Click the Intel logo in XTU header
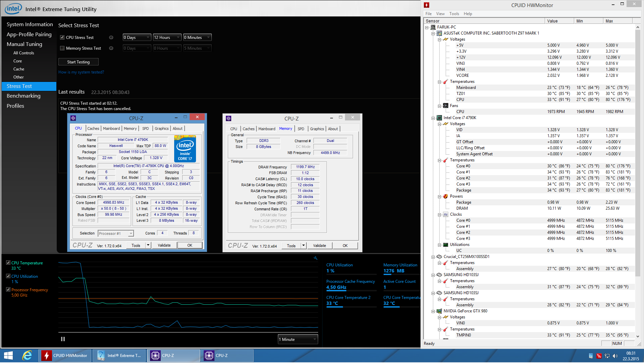Image resolution: width=644 pixels, height=363 pixels. (13, 9)
